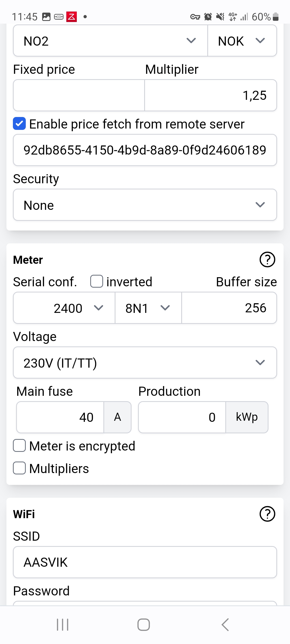Open the Security dropdown showing None

[145, 205]
